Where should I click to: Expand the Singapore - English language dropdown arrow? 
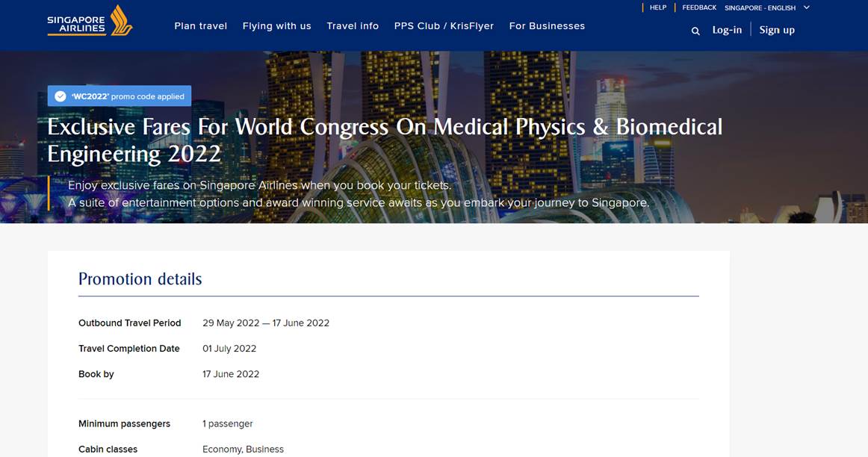click(807, 7)
